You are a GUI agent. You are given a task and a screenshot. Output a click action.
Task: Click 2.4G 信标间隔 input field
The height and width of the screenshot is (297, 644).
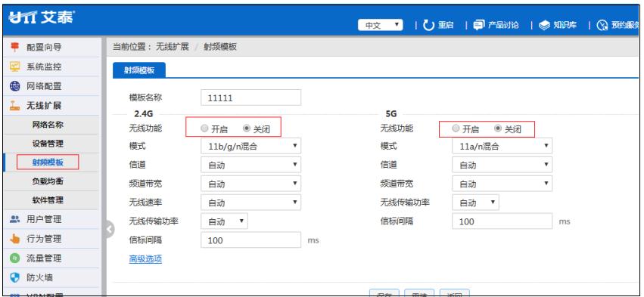[x=250, y=240]
